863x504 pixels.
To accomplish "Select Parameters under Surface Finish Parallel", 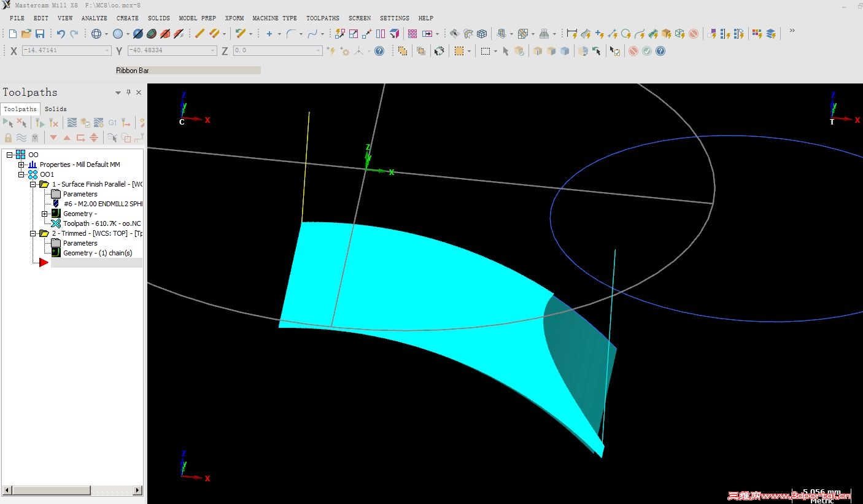I will pyautogui.click(x=80, y=194).
